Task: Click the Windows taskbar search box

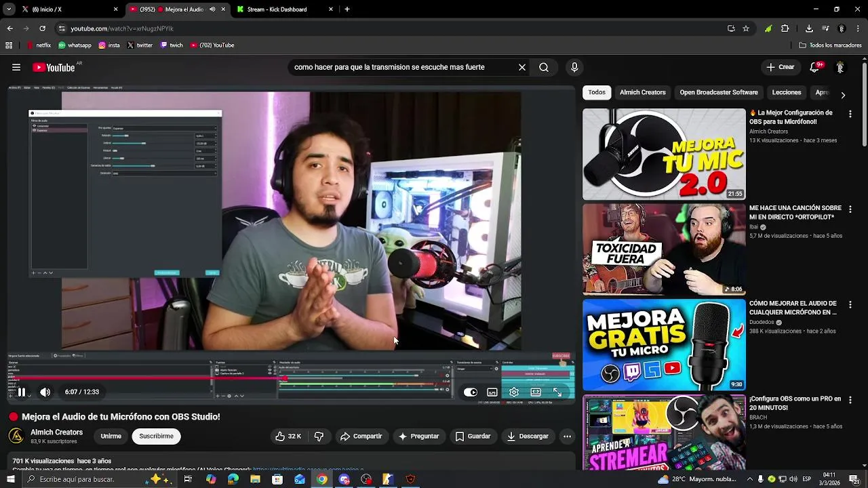Action: pyautogui.click(x=98, y=479)
